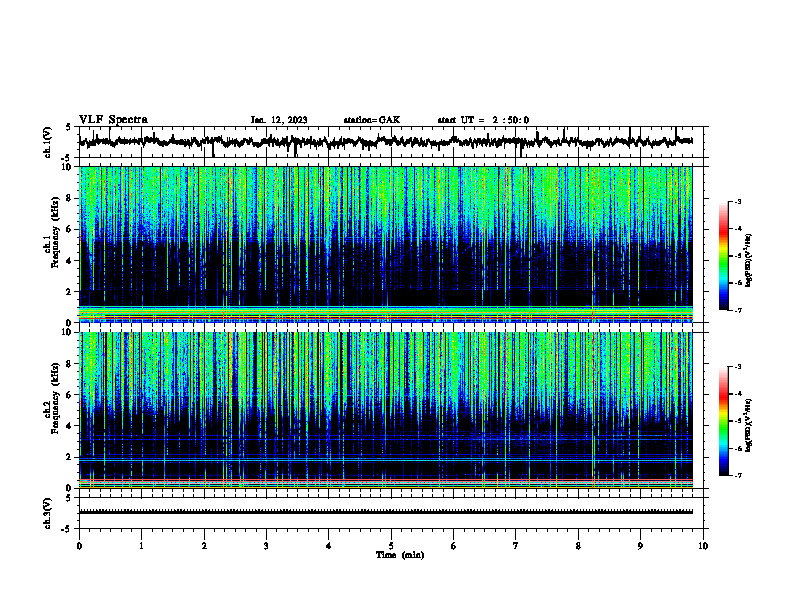Click time axis tick label "7"
The image size is (792, 612).
(x=516, y=546)
